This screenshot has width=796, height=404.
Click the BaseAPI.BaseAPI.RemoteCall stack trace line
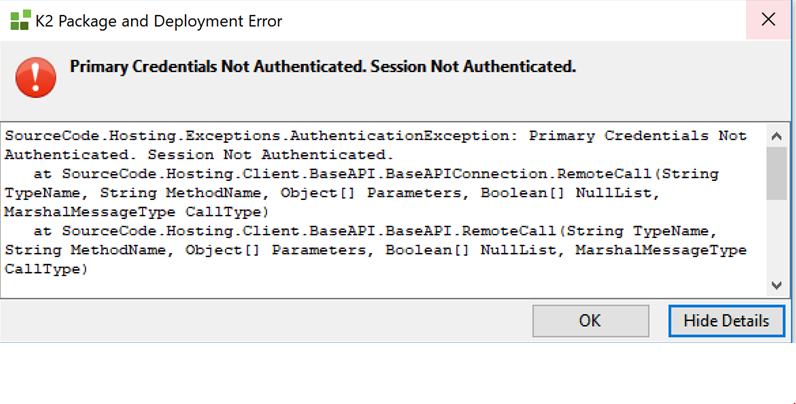point(375,231)
